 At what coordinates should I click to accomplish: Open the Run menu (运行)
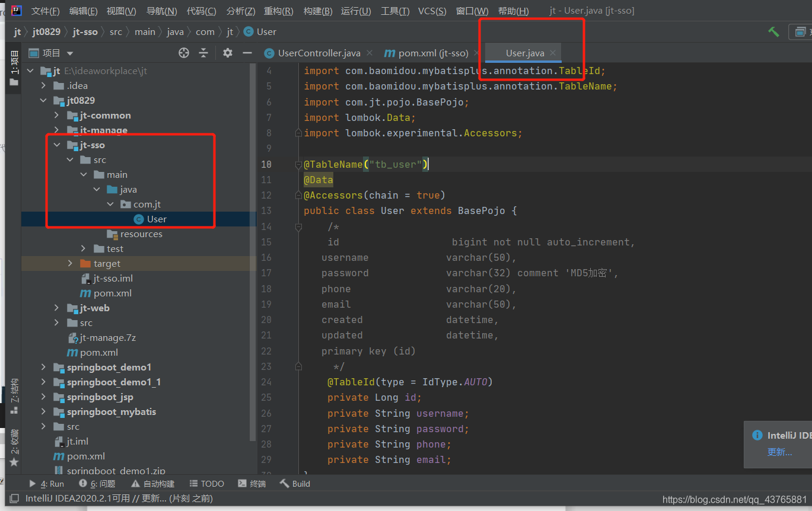(356, 11)
